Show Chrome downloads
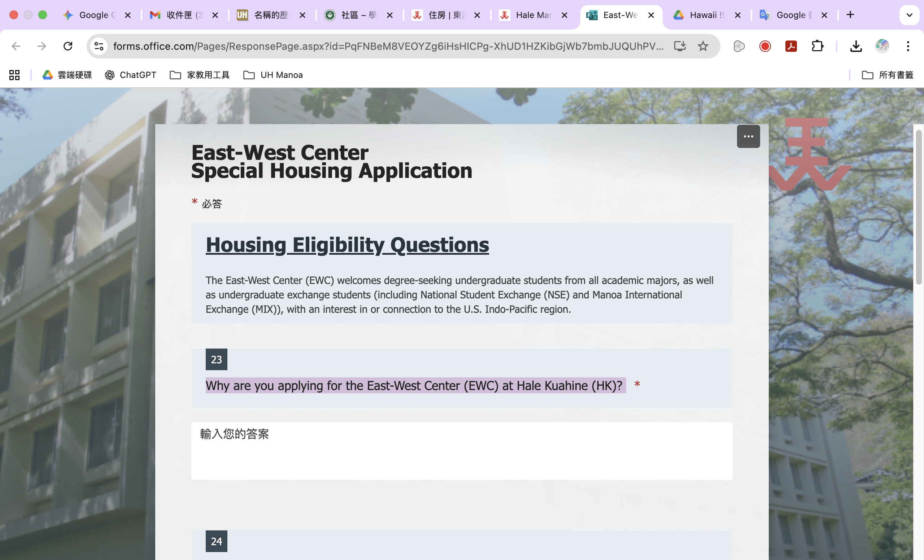 click(856, 47)
